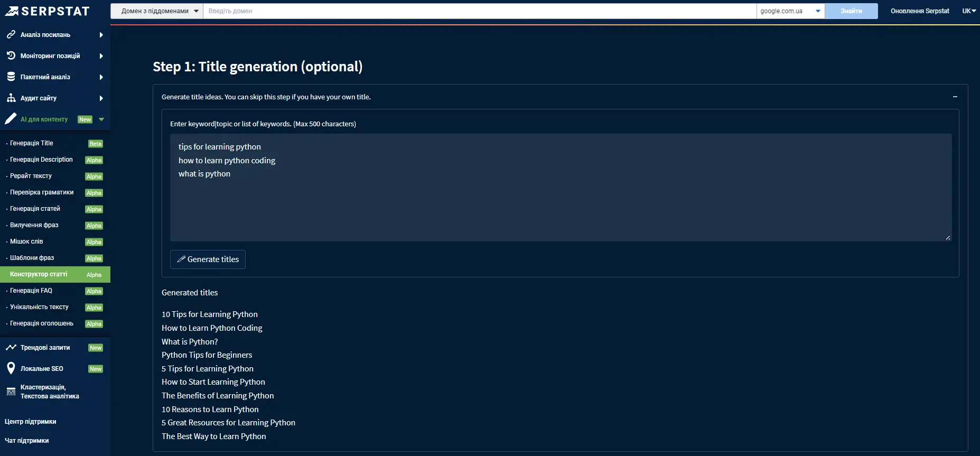Click the Знайти search button
This screenshot has height=456, width=980.
pos(851,11)
